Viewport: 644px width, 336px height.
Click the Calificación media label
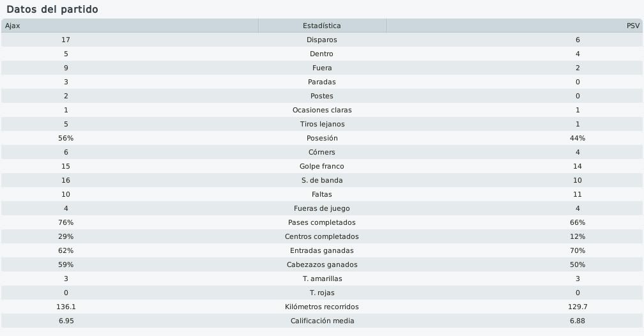pyautogui.click(x=322, y=321)
